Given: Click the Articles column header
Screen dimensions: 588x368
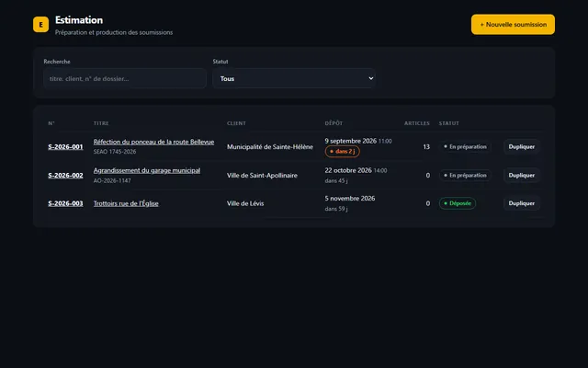Looking at the screenshot, I should [417, 123].
